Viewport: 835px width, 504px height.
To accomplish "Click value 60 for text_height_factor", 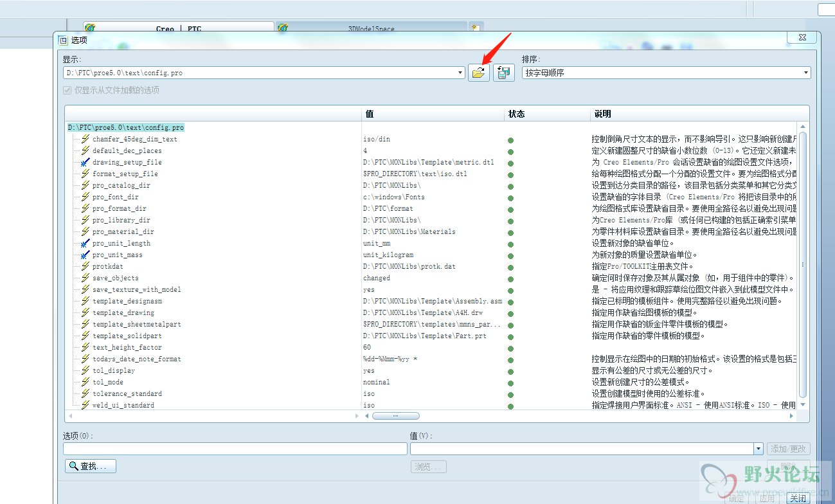I will click(367, 347).
